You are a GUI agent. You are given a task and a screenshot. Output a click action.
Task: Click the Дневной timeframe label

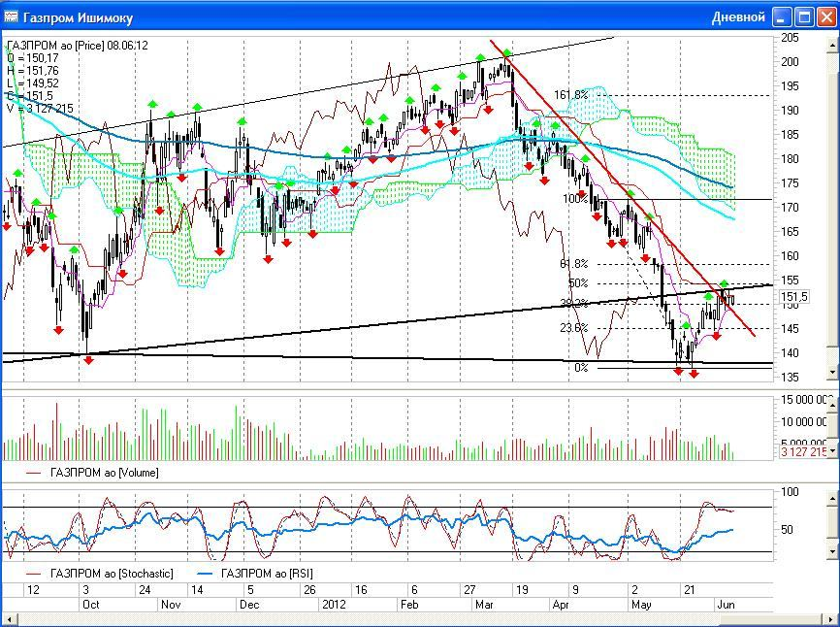tap(738, 17)
